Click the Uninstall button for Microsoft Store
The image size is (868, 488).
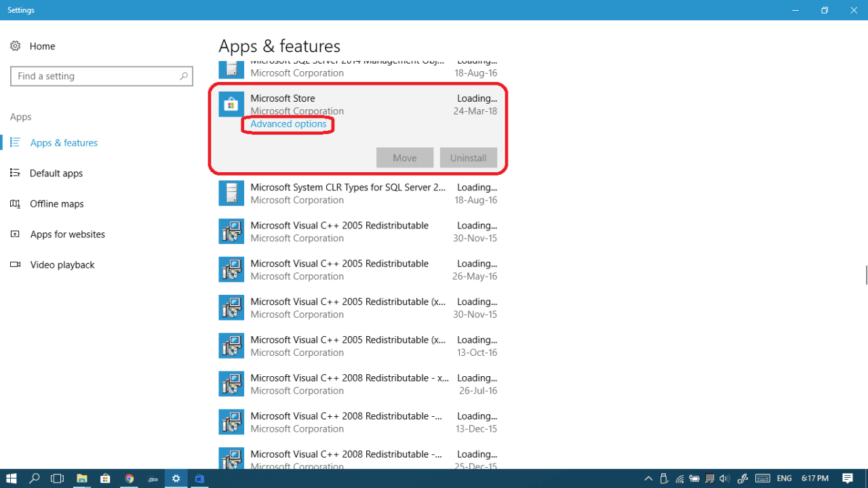pos(469,157)
